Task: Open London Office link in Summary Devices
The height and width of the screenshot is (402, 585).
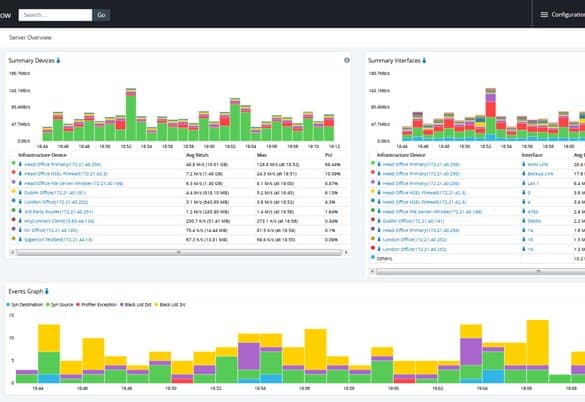Action: (x=56, y=202)
